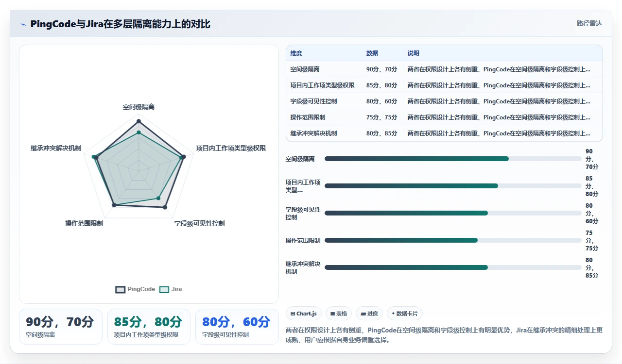Open the 80分，60分 字段级可见性控制 card

pos(237,327)
